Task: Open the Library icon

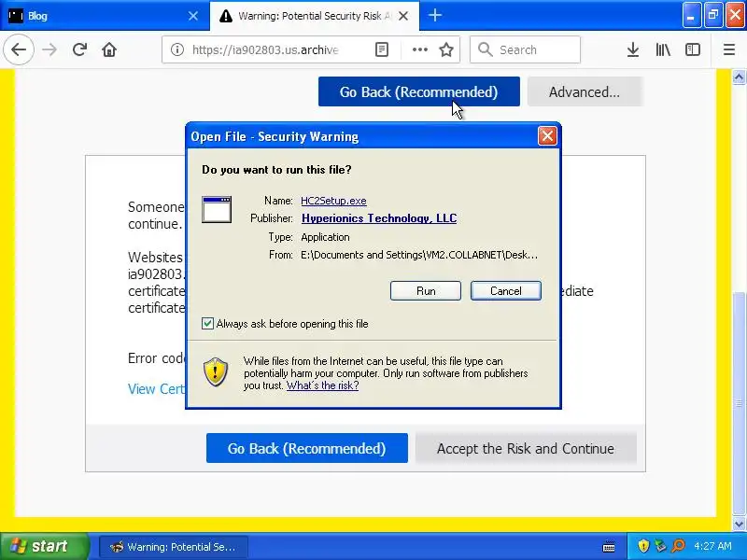Action: click(x=663, y=49)
